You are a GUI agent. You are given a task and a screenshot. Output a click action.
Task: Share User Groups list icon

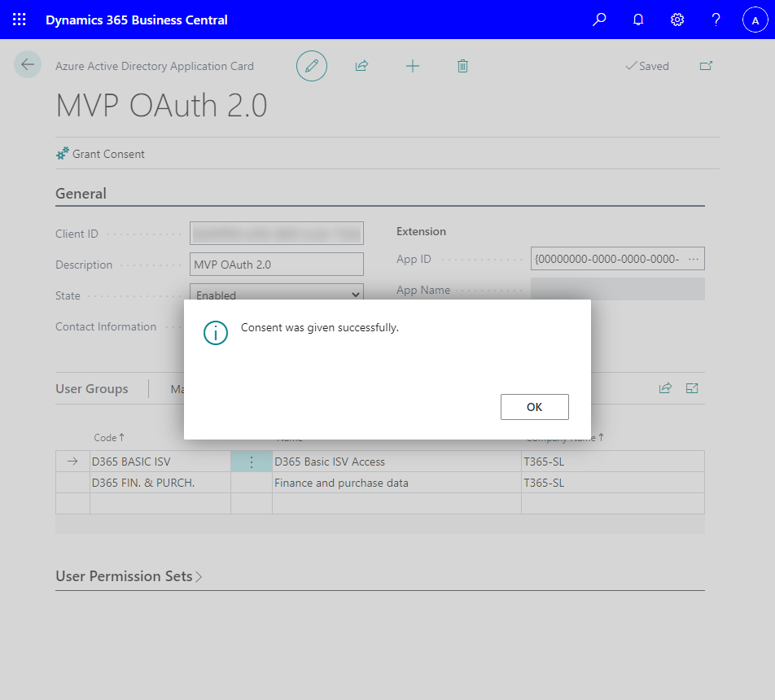click(665, 388)
